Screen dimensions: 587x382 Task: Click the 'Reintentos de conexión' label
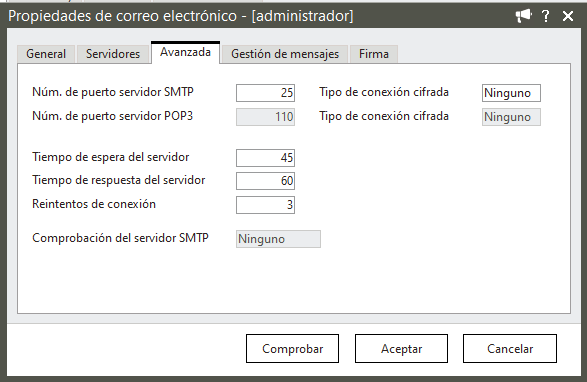[x=94, y=204]
